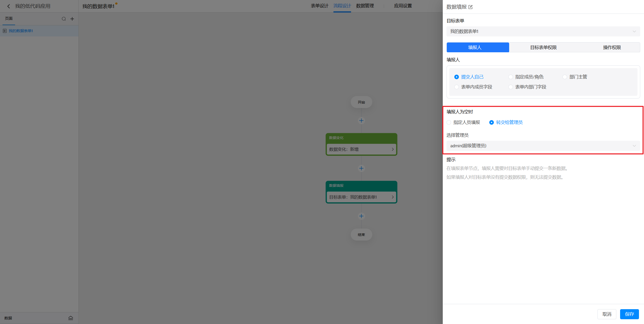
Task: Expand the 数据变化：新增 node arrow
Action: [x=392, y=149]
